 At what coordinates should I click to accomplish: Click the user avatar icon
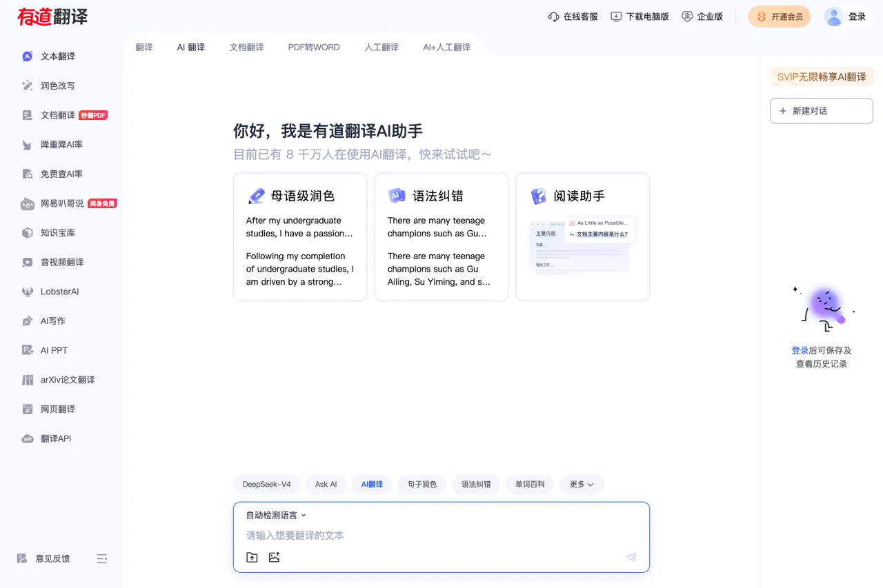coord(833,17)
